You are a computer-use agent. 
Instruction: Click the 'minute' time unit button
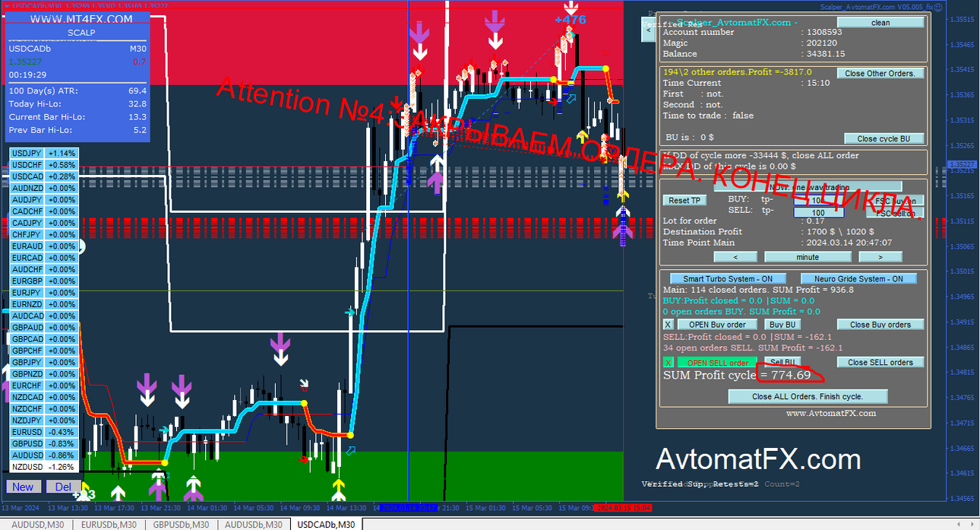coord(808,257)
